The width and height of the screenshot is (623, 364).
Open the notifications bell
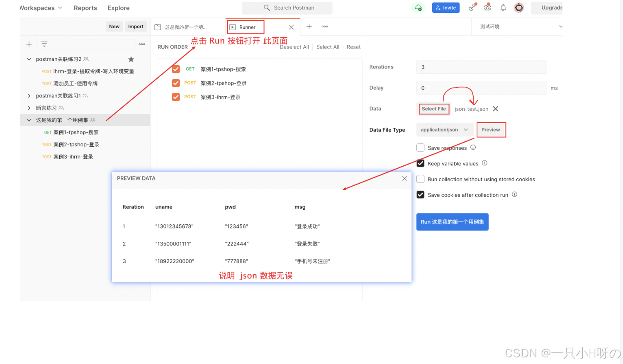(503, 7)
